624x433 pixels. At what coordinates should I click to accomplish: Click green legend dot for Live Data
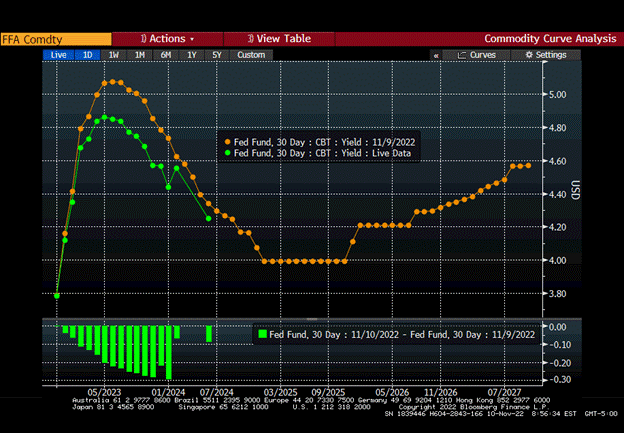pos(227,153)
